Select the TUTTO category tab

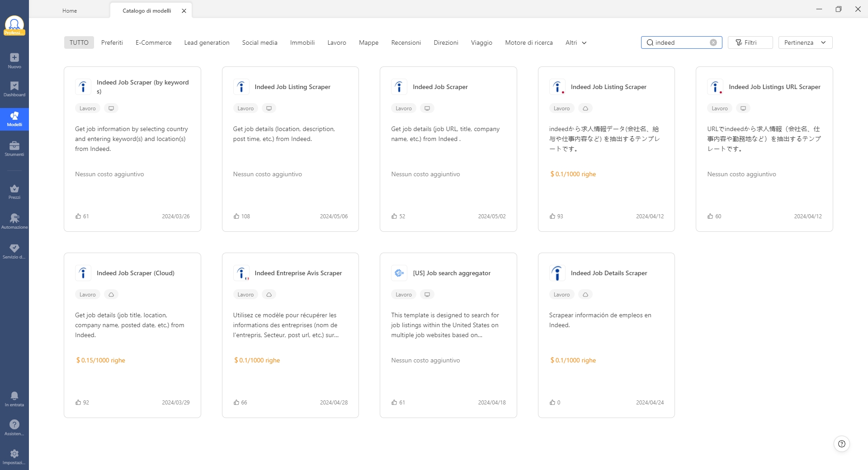79,42
